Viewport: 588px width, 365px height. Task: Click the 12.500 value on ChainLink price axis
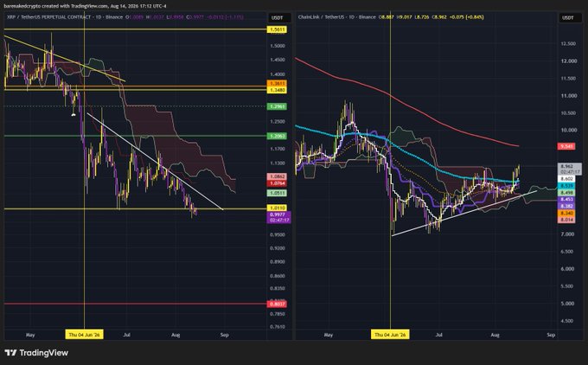click(x=568, y=44)
